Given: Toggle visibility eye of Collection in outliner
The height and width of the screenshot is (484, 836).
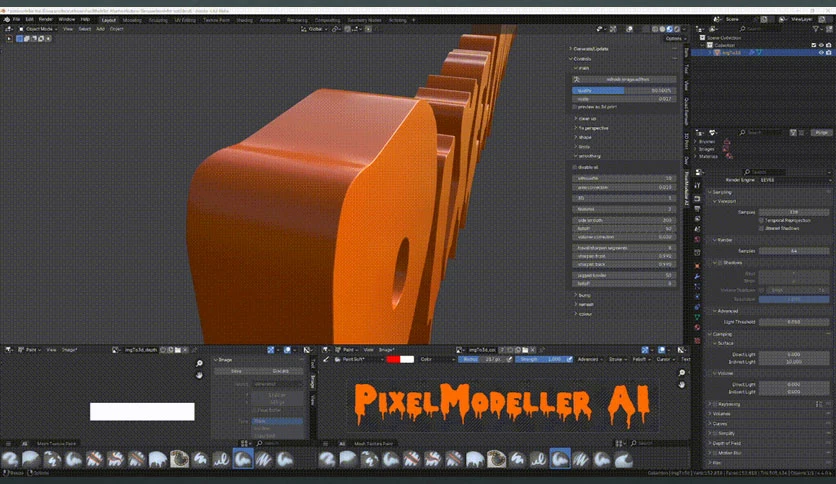Looking at the screenshot, I should point(821,45).
